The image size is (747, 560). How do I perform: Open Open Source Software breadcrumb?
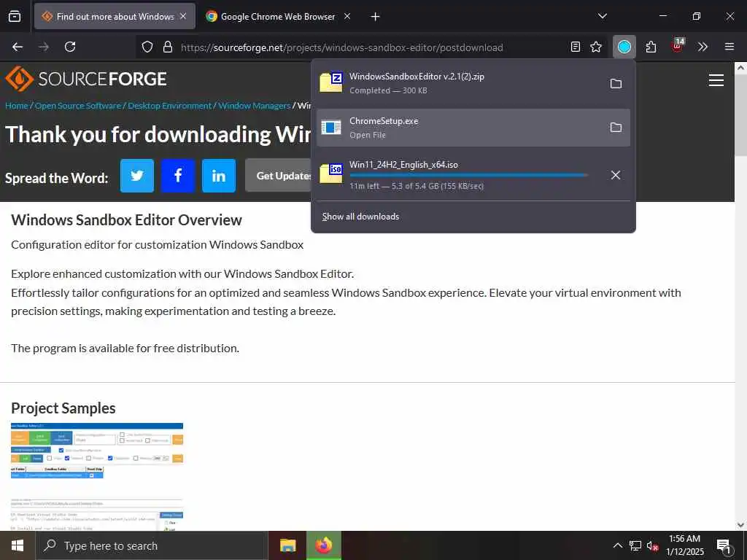[78, 106]
